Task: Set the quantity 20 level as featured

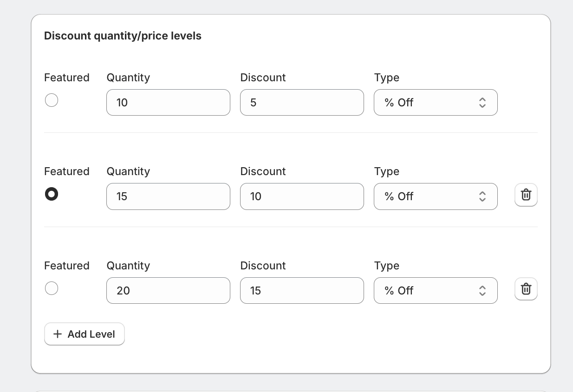Action: pyautogui.click(x=52, y=288)
